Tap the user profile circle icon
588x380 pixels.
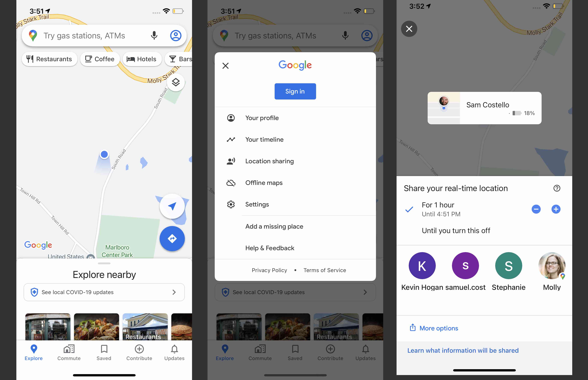pyautogui.click(x=175, y=35)
